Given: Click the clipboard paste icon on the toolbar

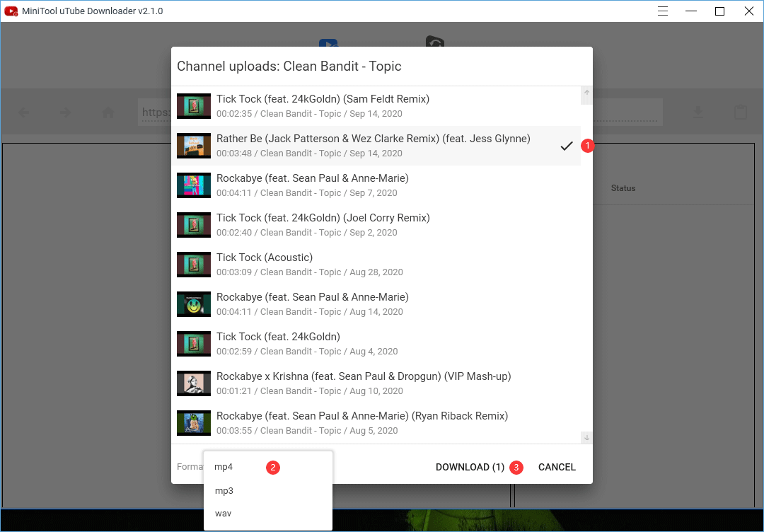Looking at the screenshot, I should [740, 112].
